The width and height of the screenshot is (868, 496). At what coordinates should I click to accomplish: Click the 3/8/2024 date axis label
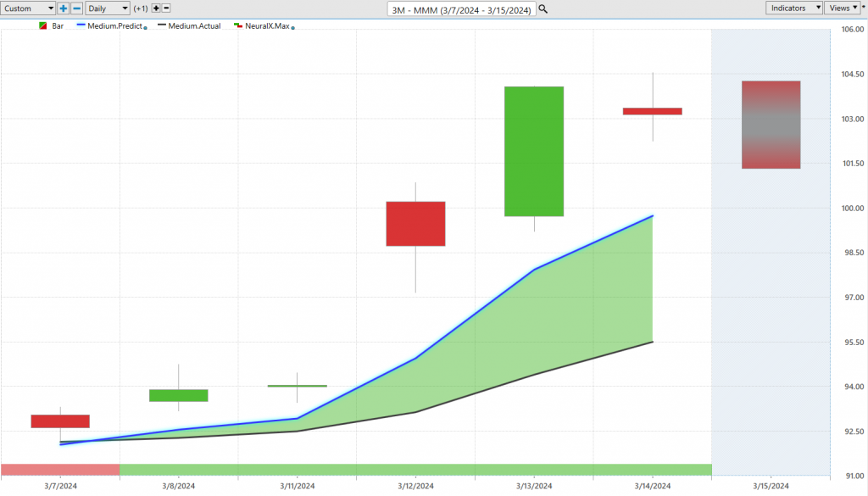[178, 486]
